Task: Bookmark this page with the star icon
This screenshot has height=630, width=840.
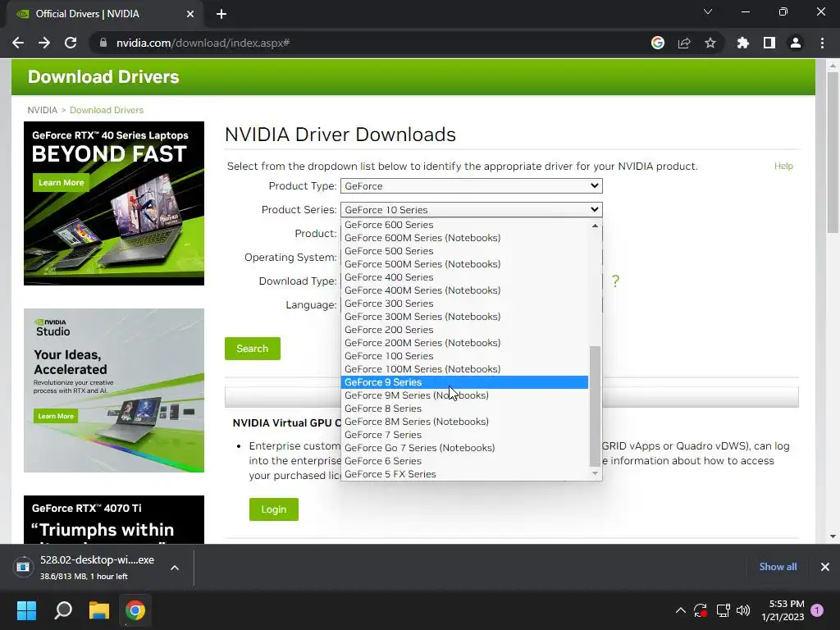Action: (710, 43)
